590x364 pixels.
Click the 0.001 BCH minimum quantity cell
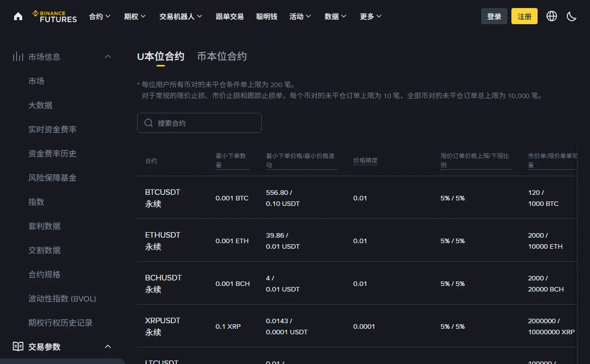tap(233, 283)
